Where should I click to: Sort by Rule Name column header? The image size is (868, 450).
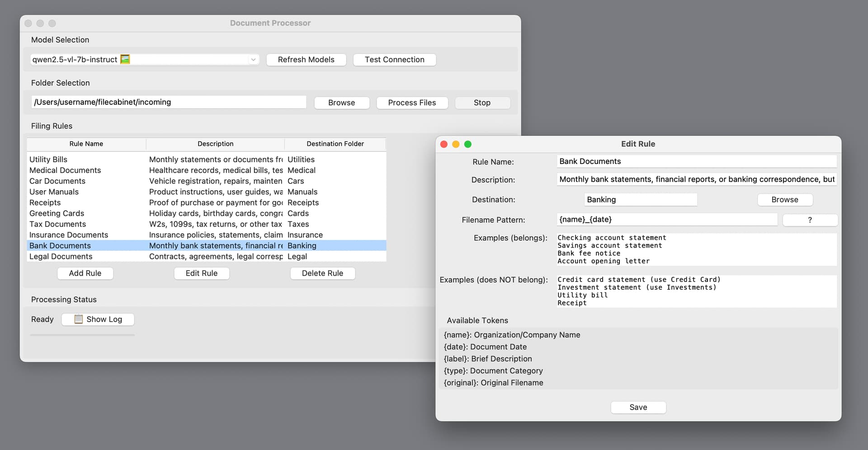86,144
